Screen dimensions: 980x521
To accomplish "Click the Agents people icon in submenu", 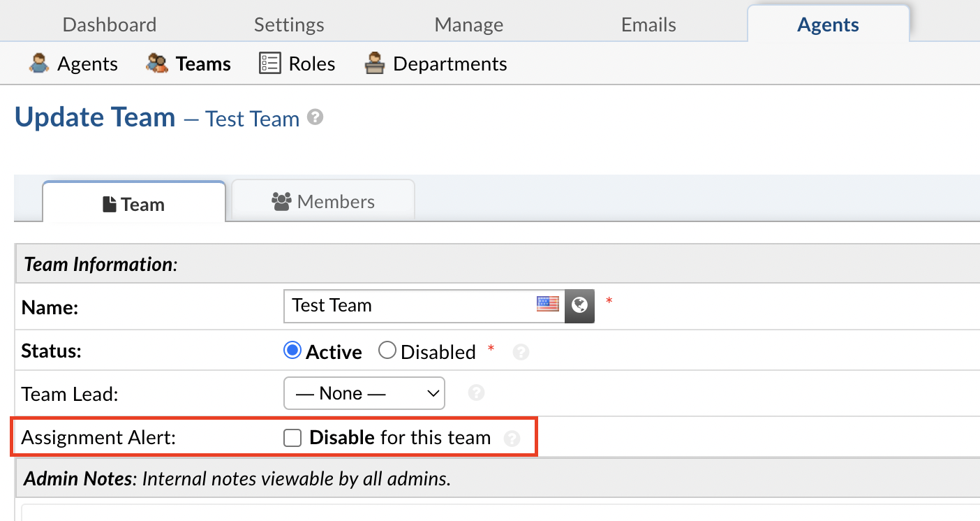I will (39, 64).
